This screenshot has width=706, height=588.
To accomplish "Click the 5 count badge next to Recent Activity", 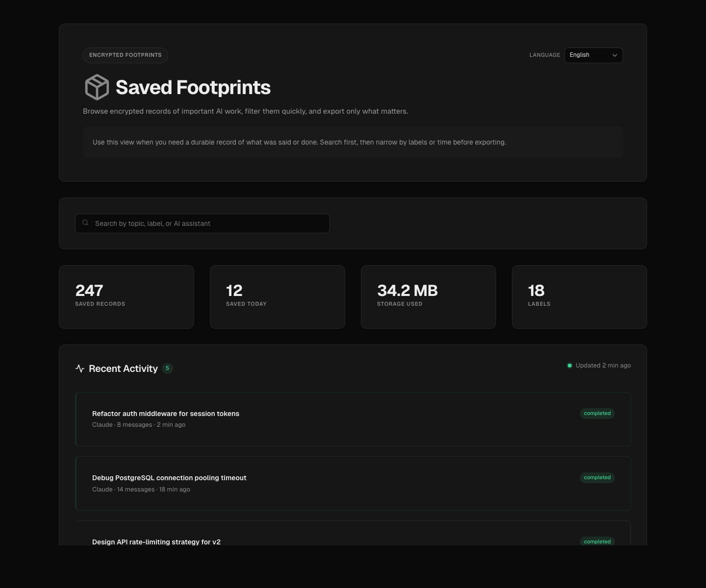I will 167,368.
